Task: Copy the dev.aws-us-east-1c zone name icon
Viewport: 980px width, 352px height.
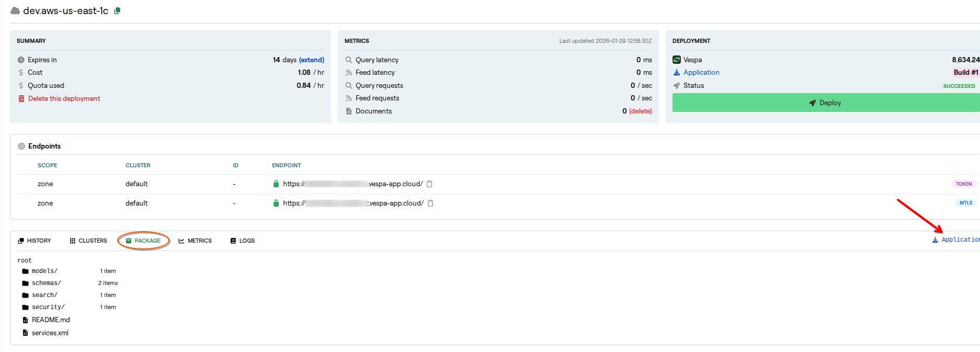Action: tap(117, 11)
